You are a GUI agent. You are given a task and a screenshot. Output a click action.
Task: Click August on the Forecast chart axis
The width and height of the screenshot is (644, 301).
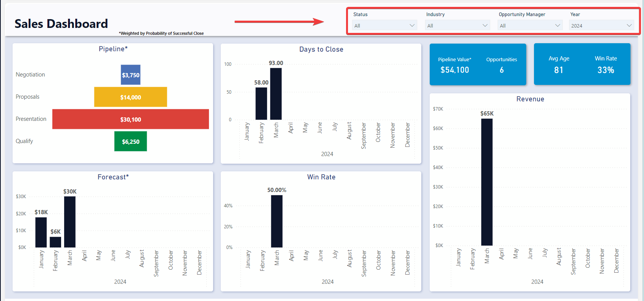pos(142,259)
